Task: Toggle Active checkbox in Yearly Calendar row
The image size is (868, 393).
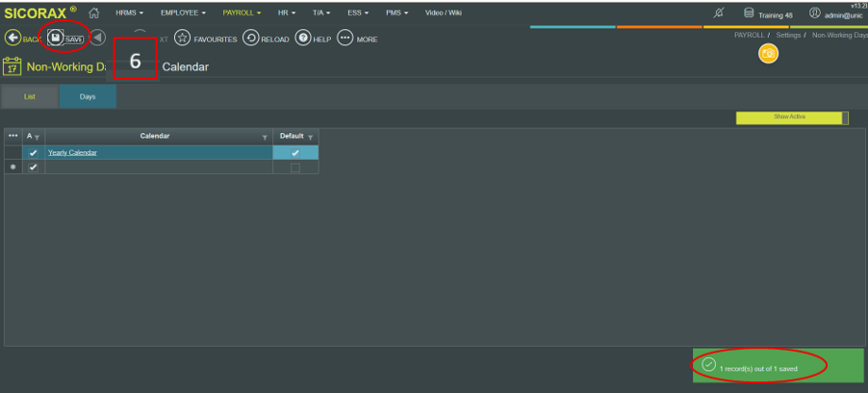Action: pos(34,152)
